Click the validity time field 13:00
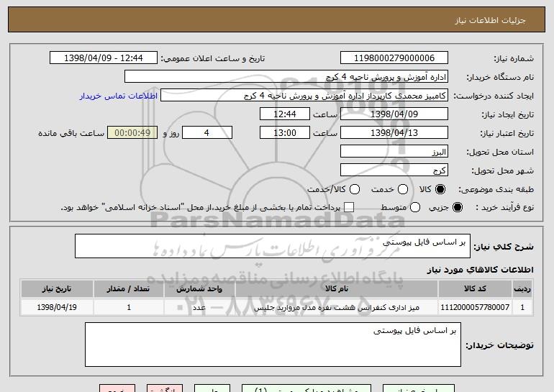 pos(285,133)
